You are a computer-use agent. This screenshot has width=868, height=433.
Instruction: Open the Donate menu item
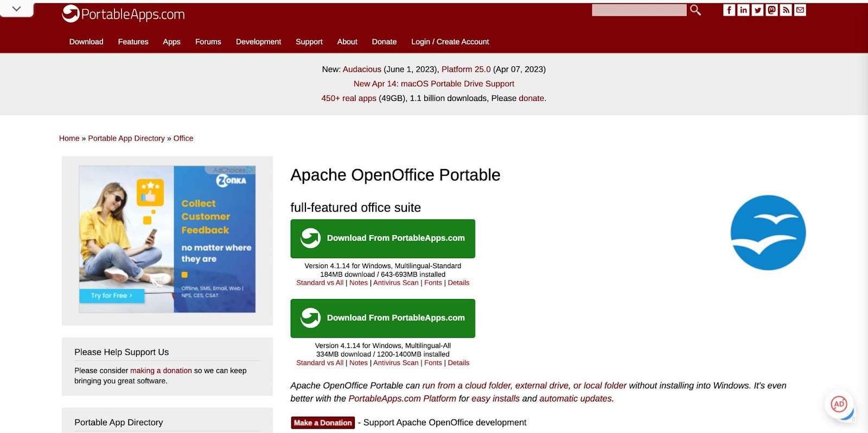384,42
